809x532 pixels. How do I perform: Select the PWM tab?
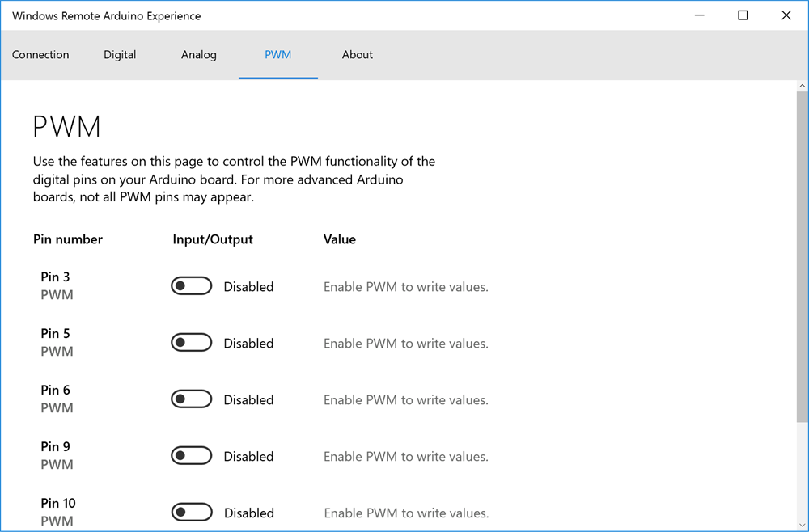pyautogui.click(x=277, y=55)
